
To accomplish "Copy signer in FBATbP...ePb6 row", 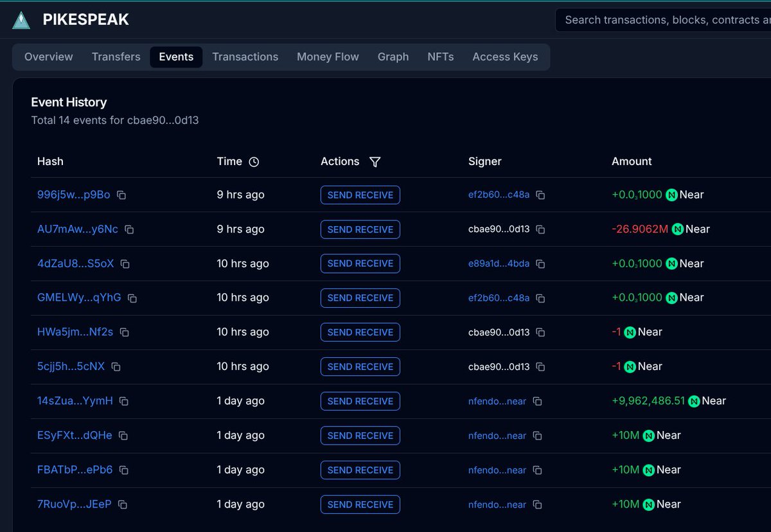I will point(538,470).
